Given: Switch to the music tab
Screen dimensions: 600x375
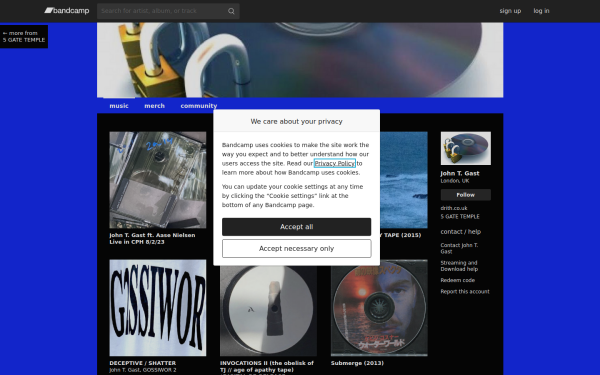Looking at the screenshot, I should [119, 106].
